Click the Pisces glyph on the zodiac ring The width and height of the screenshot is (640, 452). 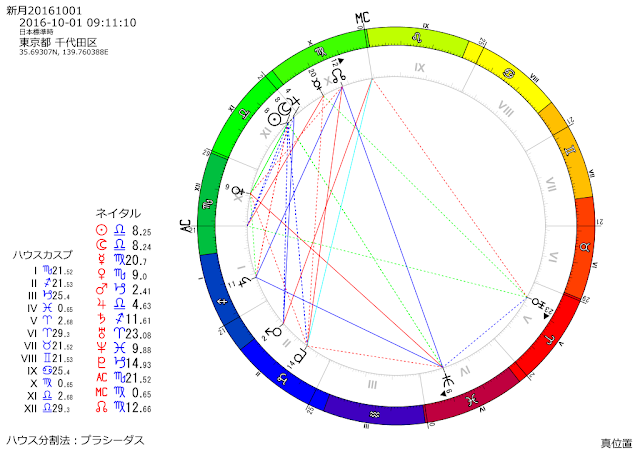[x=473, y=399]
